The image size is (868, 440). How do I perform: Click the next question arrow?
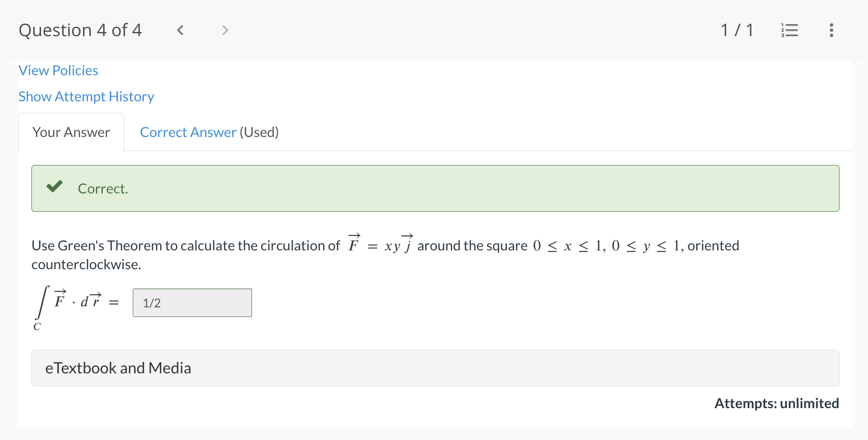pos(225,30)
